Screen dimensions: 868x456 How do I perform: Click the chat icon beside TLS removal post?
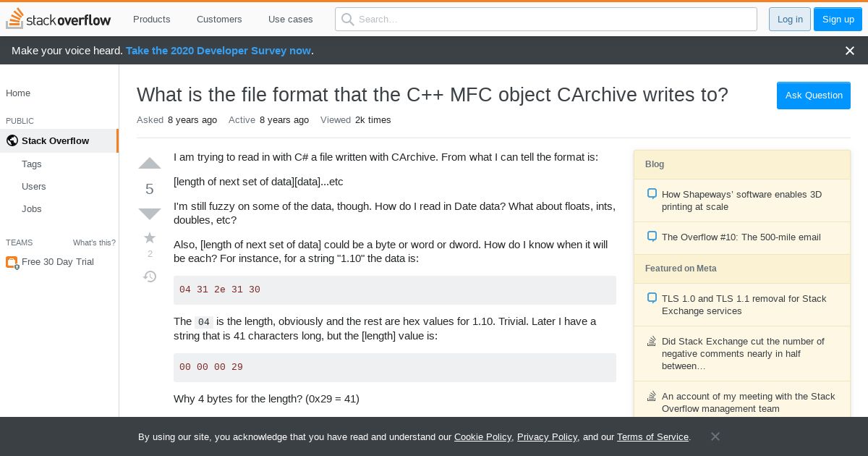[x=652, y=298]
